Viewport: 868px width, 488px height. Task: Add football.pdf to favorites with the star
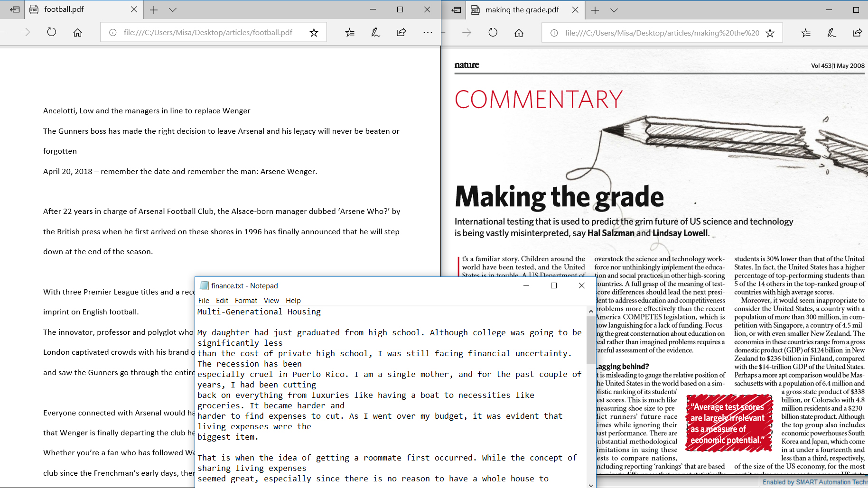click(x=314, y=32)
